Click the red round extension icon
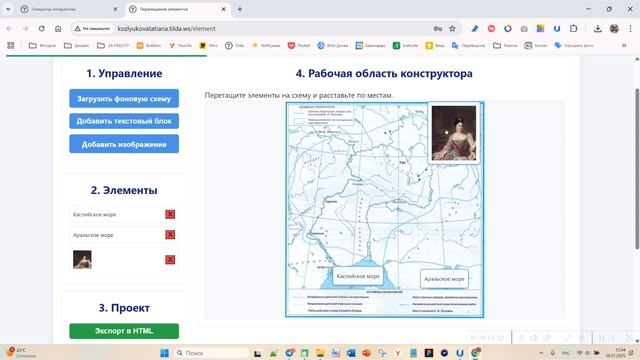This screenshot has height=360, width=640. coord(491,29)
